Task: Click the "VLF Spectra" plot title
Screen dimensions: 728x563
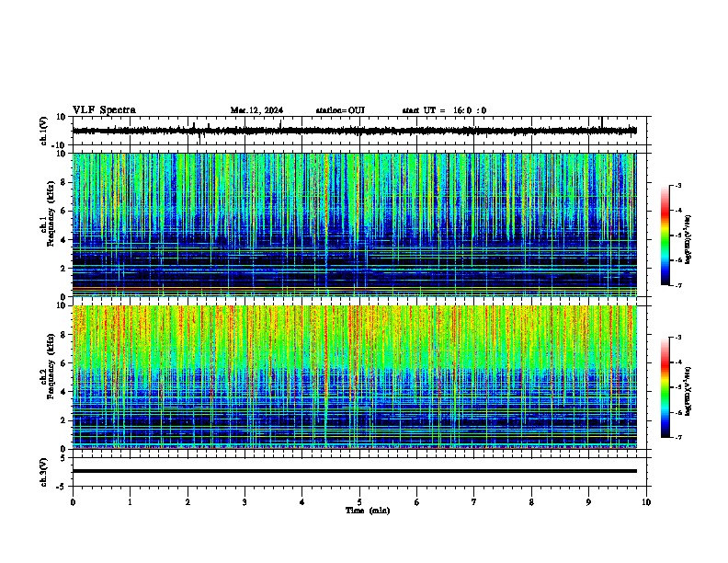Action: pyautogui.click(x=104, y=110)
